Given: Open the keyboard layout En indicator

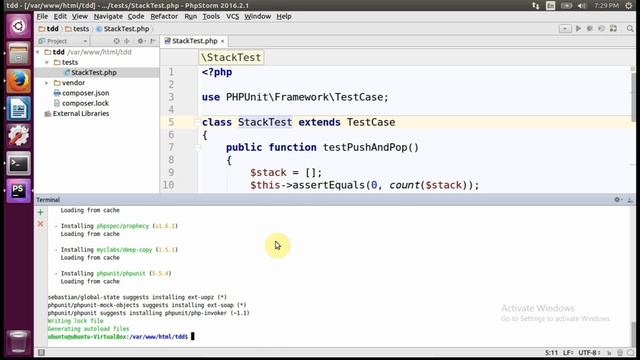Looking at the screenshot, I should click(x=551, y=6).
